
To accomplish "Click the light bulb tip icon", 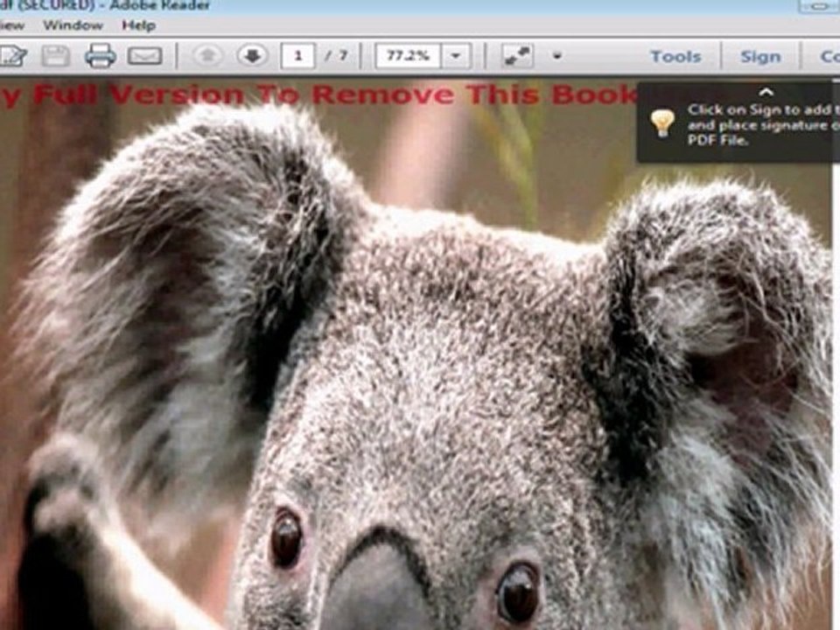I will click(x=662, y=123).
